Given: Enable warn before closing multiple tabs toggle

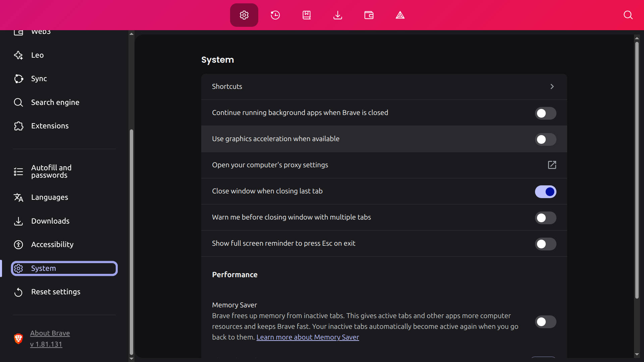Looking at the screenshot, I should coord(545,218).
